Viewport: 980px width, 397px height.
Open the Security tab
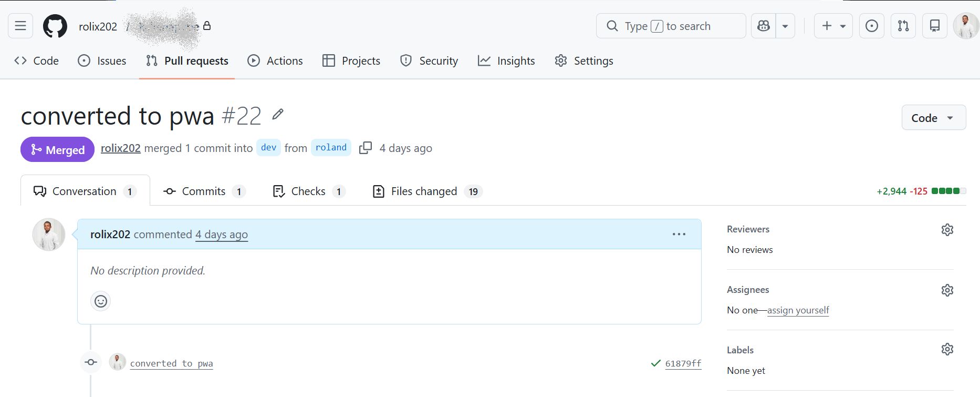(x=429, y=60)
